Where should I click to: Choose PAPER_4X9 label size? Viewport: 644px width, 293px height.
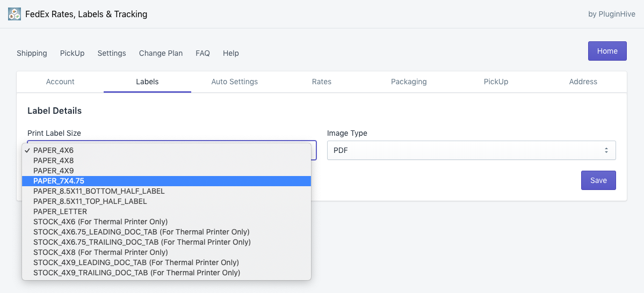167,171
